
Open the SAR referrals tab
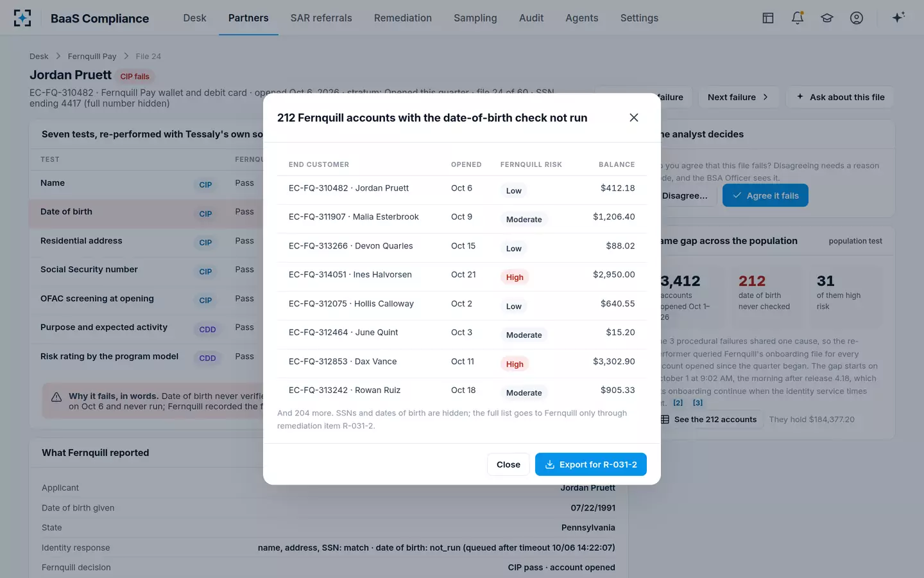321,18
